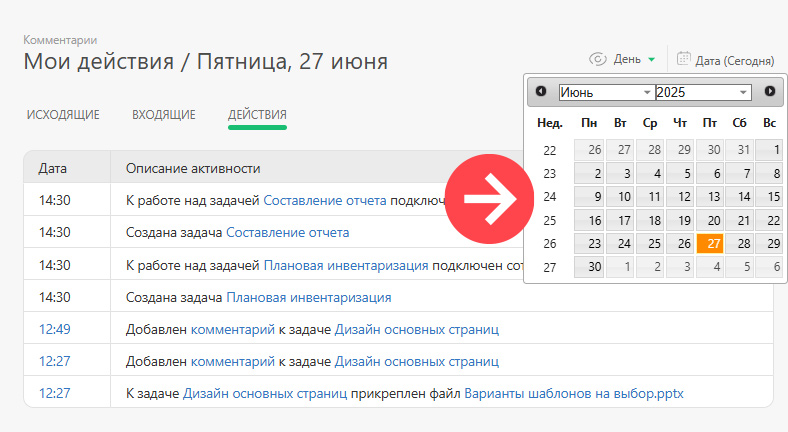Image resolution: width=788 pixels, height=432 pixels.
Task: Click the calendar icon beside Дата (Сегодня)
Action: 683,59
